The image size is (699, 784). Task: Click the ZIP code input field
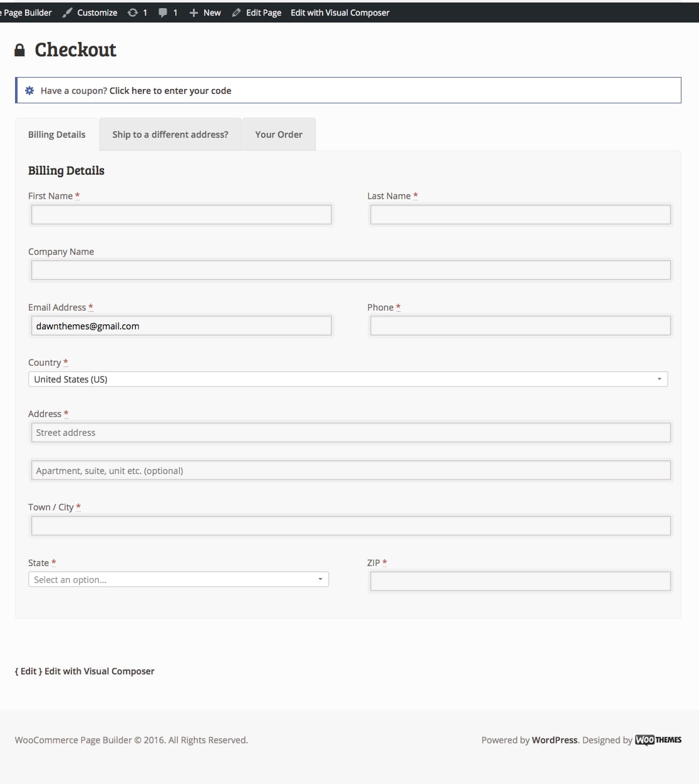[520, 581]
